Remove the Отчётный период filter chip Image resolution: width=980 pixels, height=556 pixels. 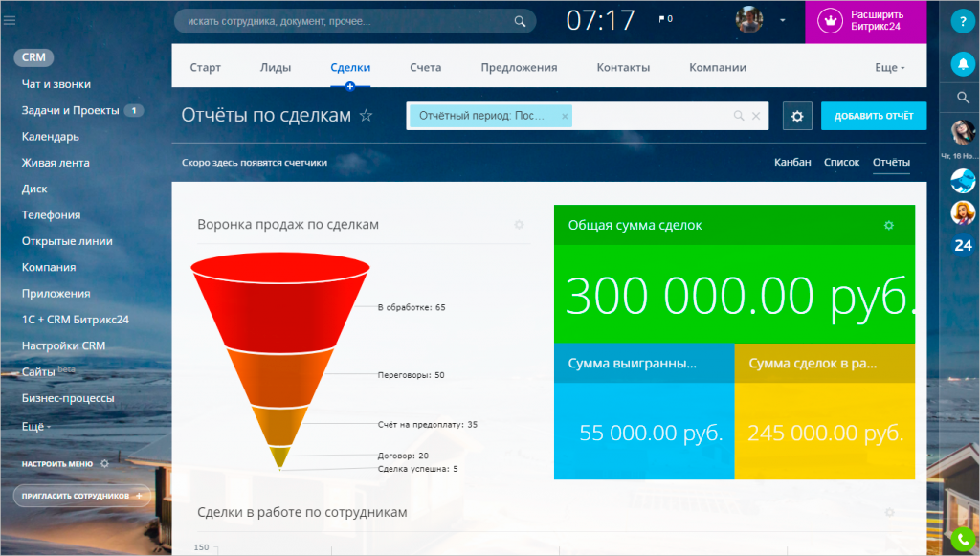click(565, 116)
